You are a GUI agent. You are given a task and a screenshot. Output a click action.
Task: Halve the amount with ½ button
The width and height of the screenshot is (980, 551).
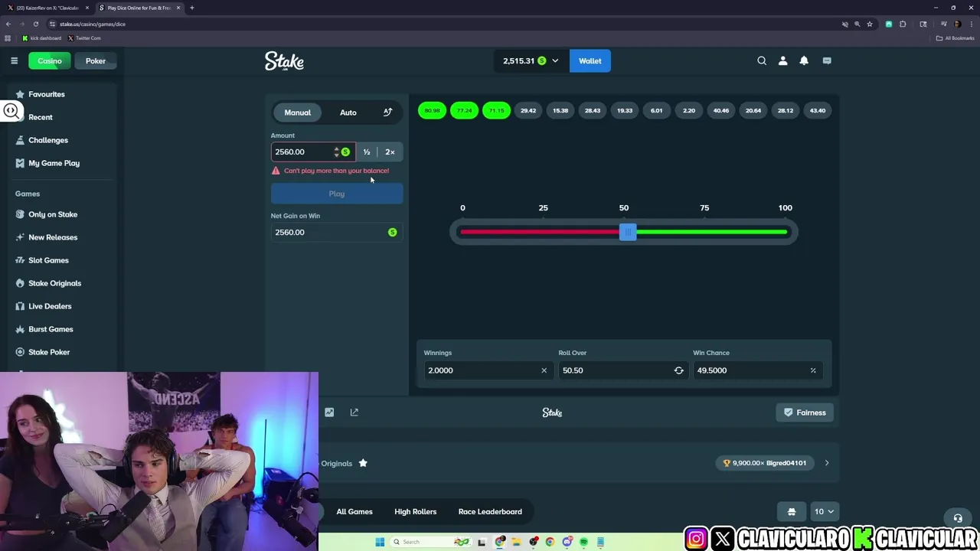coord(367,152)
